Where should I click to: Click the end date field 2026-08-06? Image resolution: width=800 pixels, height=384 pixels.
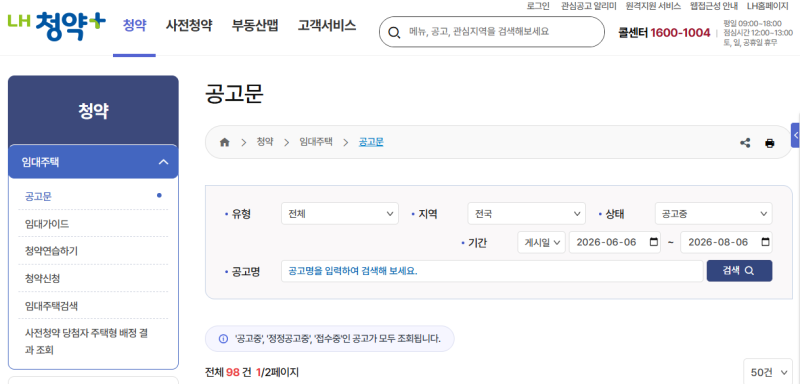tap(726, 242)
